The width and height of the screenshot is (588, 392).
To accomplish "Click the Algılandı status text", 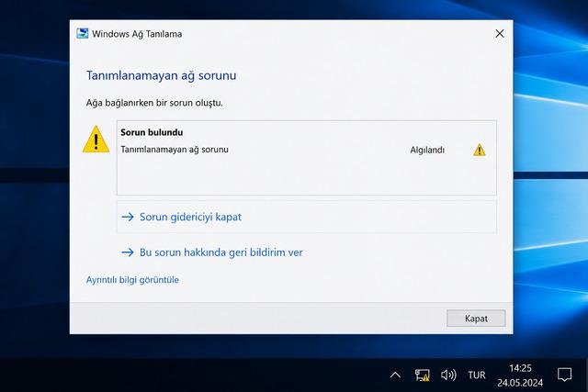I will [x=427, y=150].
